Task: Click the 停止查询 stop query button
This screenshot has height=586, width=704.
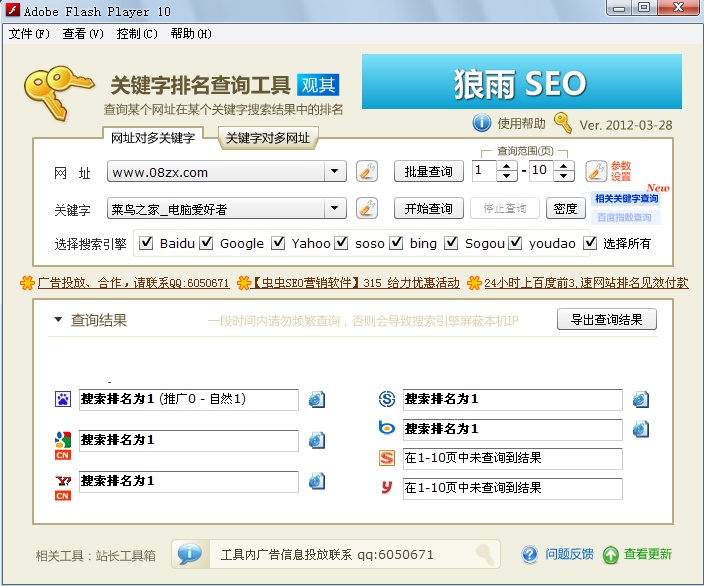Action: click(x=505, y=208)
